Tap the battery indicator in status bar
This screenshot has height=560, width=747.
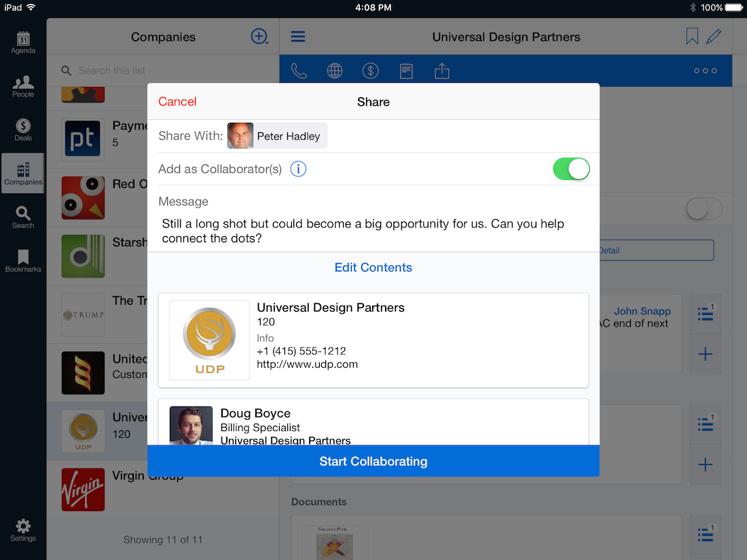click(733, 7)
